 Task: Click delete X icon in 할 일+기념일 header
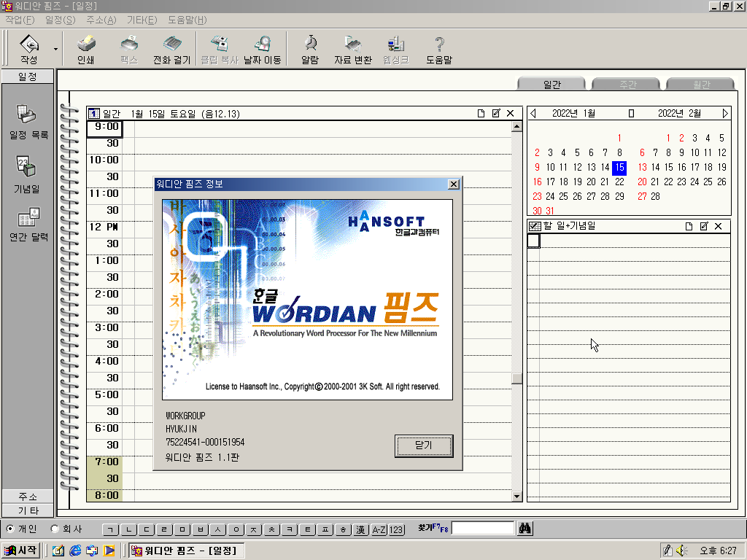pos(719,226)
